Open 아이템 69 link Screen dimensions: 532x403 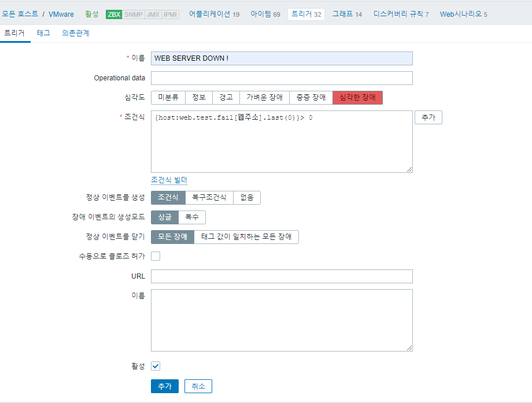click(x=265, y=14)
